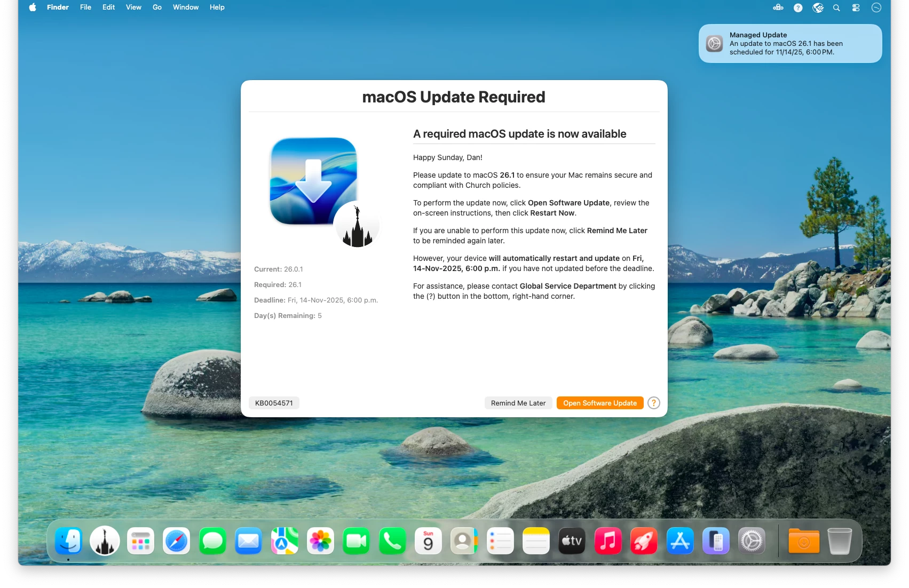The image size is (909, 588).
Task: Open Mail from the Dock
Action: [x=248, y=541]
